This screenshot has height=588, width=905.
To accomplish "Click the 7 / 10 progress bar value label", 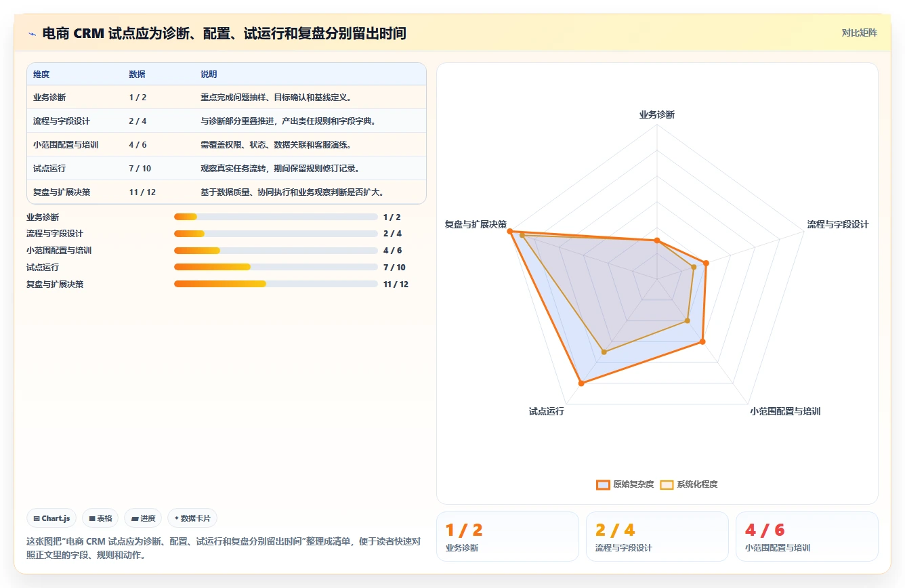I will point(394,268).
